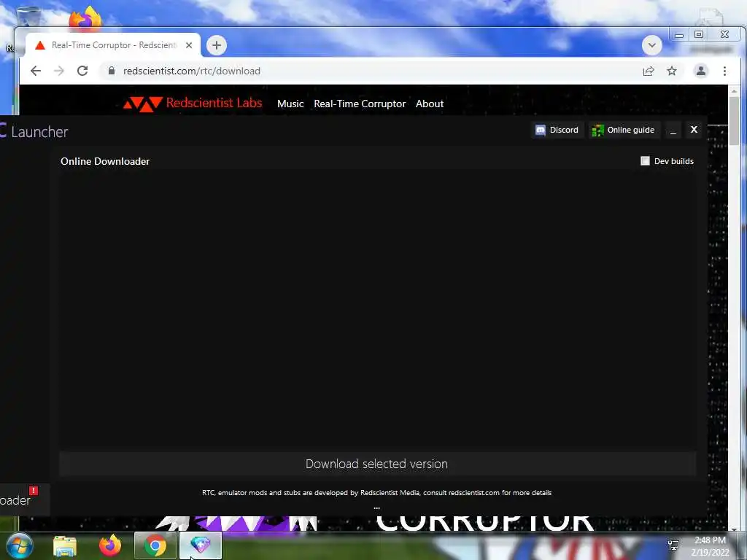Launch Firefox from the taskbar
747x560 pixels.
click(x=110, y=545)
